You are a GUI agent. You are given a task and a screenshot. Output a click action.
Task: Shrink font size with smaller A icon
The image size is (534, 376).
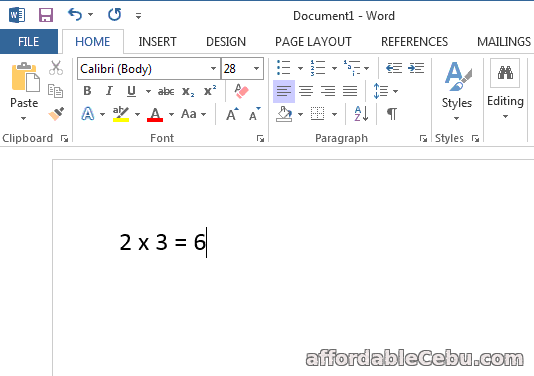[254, 114]
